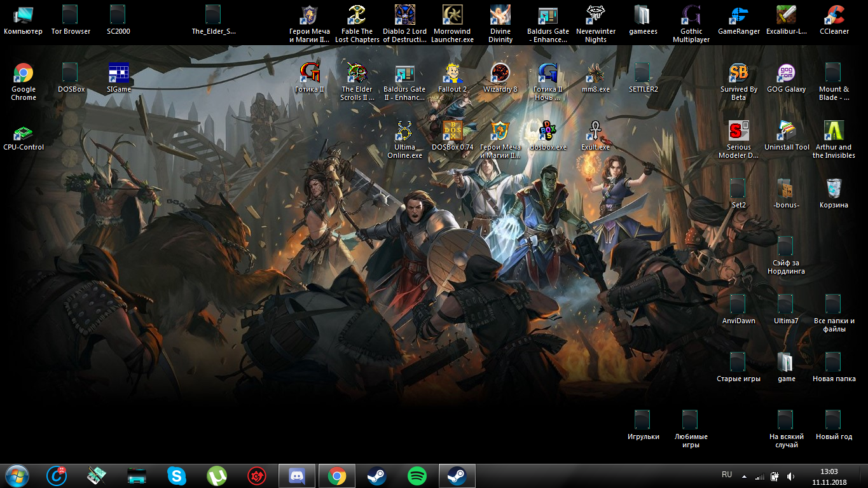Viewport: 868px width, 488px height.
Task: Select the Fallout 2 desktop shortcut
Action: coord(453,78)
